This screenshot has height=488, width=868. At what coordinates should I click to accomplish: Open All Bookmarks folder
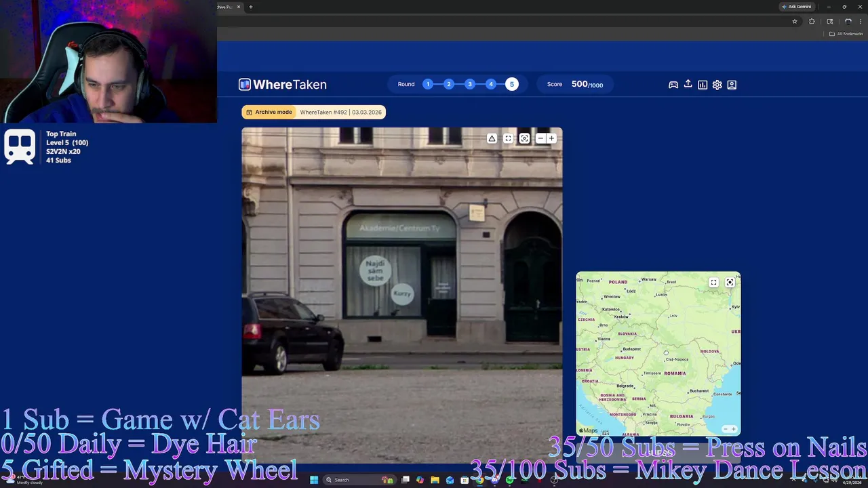coord(846,34)
